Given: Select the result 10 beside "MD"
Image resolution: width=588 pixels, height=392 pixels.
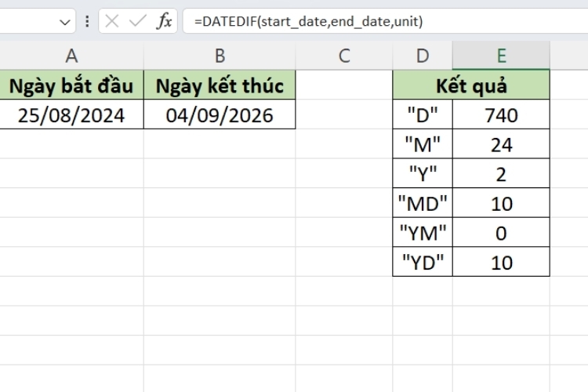Looking at the screenshot, I should (x=502, y=203).
